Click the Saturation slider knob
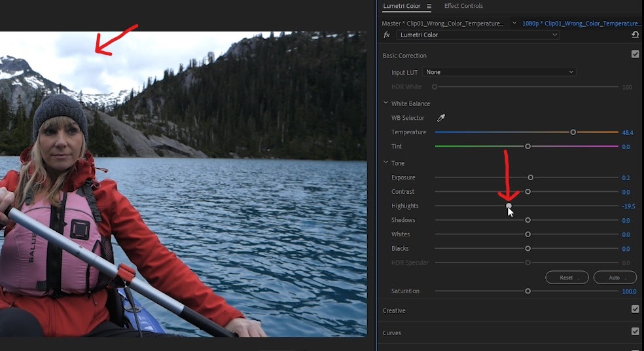This screenshot has width=644, height=351. (528, 291)
